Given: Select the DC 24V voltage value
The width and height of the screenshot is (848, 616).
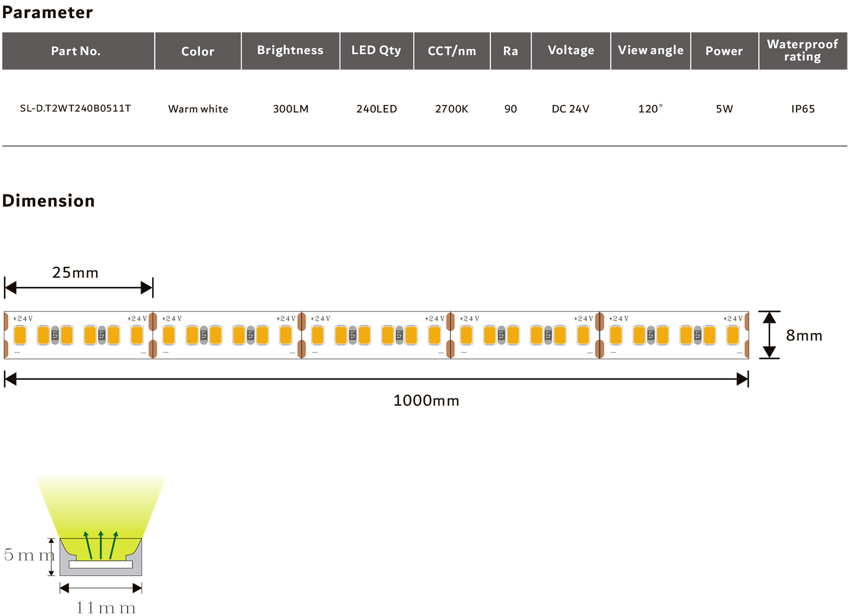Looking at the screenshot, I should pos(570,109).
